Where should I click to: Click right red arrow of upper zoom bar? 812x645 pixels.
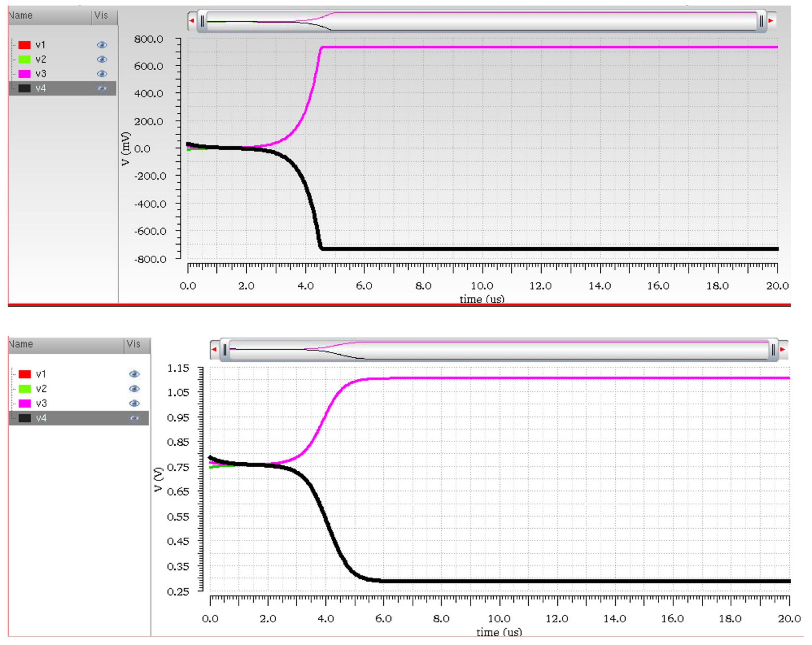[771, 21]
